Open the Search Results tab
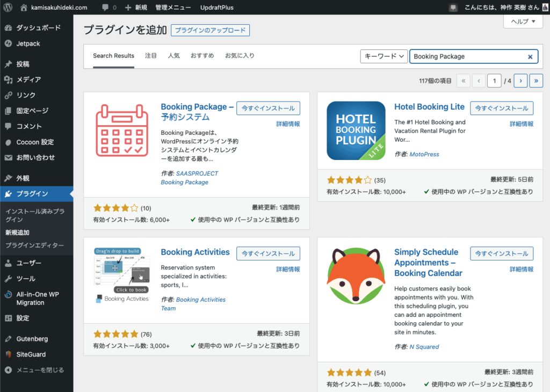Image resolution: width=550 pixels, height=392 pixels. pos(114,56)
